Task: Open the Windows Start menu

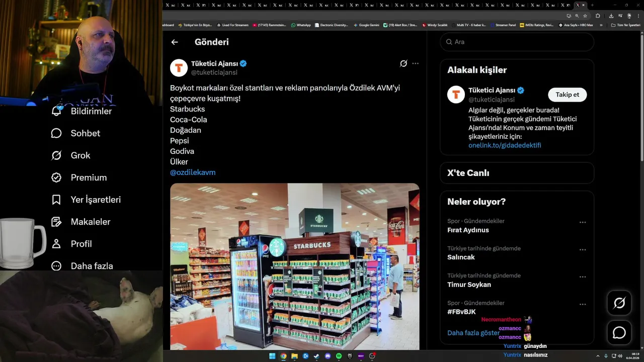Action: [x=272, y=356]
